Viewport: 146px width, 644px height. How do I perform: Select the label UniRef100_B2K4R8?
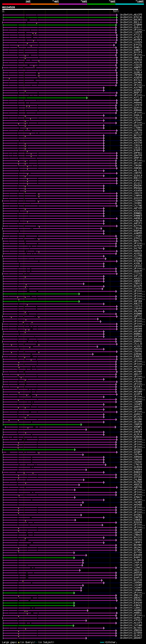pos(131,555)
